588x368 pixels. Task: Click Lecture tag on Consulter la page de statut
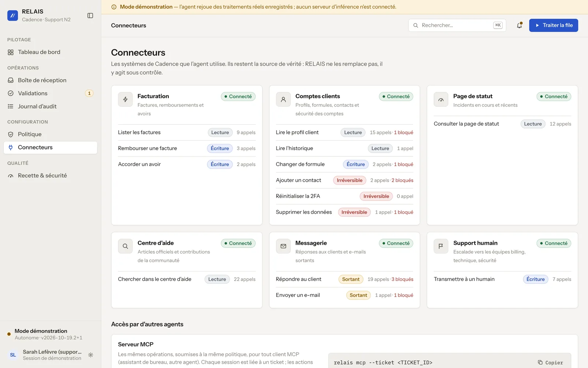pyautogui.click(x=533, y=124)
